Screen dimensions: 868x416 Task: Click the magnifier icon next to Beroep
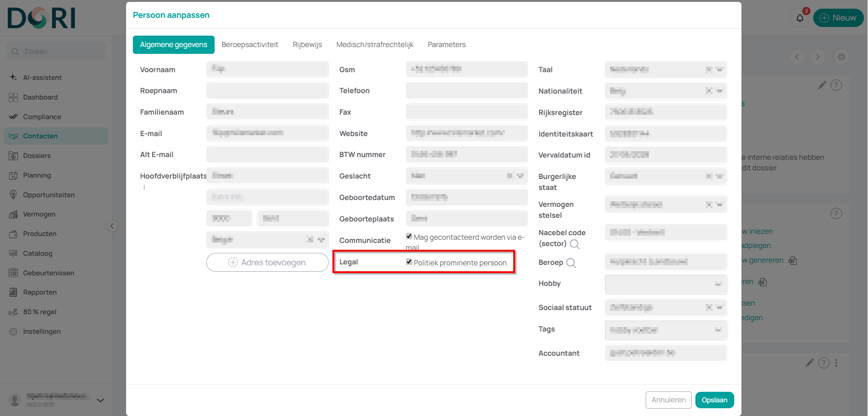click(571, 263)
